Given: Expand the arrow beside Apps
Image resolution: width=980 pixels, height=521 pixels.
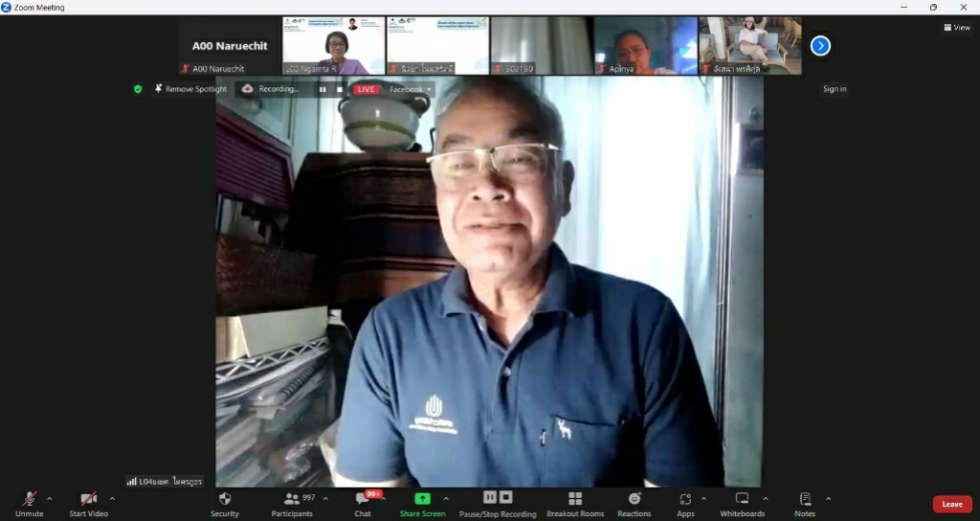Looking at the screenshot, I should (703, 498).
